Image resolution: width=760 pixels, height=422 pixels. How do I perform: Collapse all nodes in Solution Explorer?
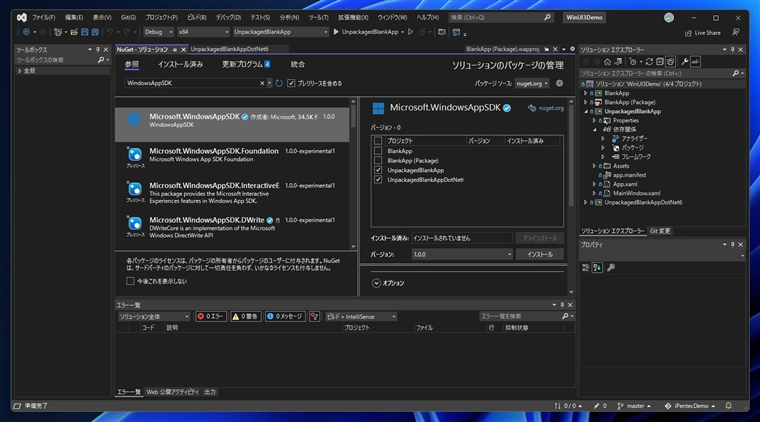(x=660, y=62)
